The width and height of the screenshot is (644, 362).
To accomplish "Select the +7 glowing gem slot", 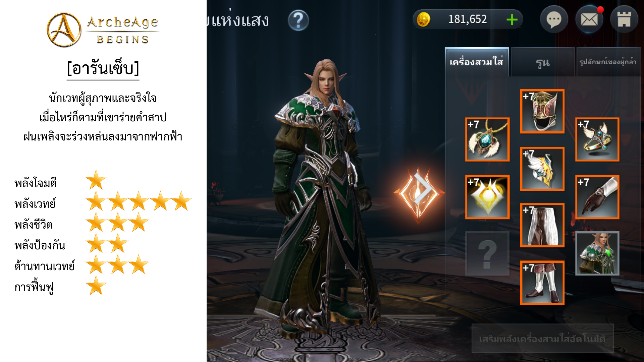I will 487,197.
